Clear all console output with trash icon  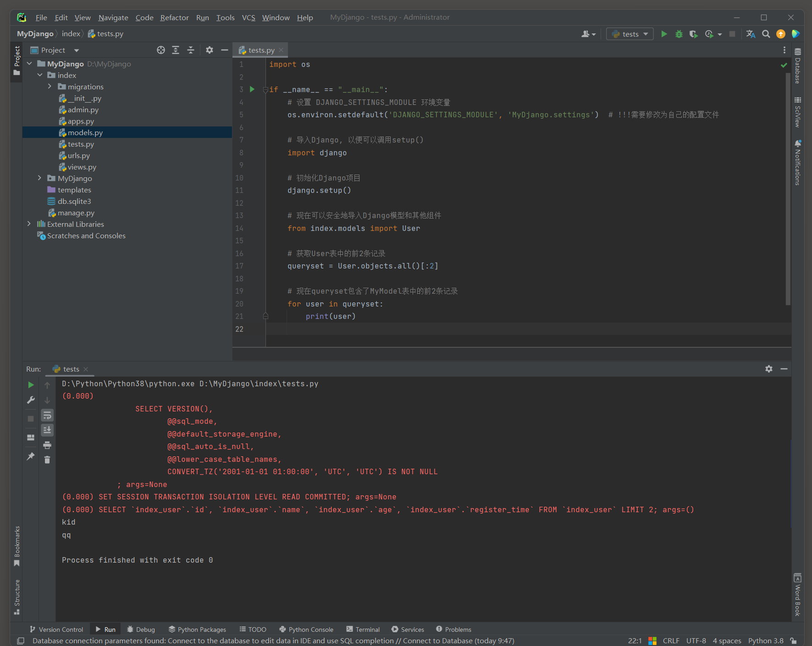[47, 460]
